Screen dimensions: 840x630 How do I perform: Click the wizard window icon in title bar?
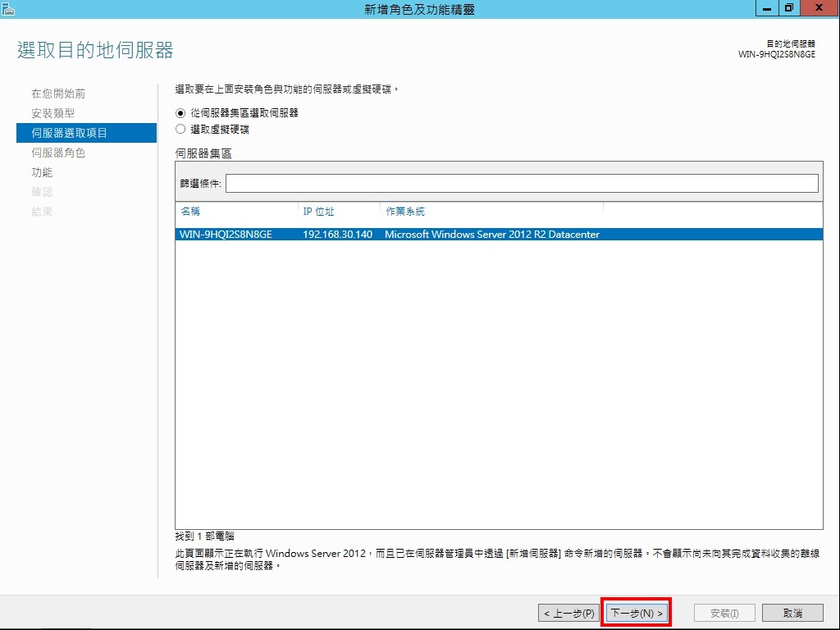[8, 8]
